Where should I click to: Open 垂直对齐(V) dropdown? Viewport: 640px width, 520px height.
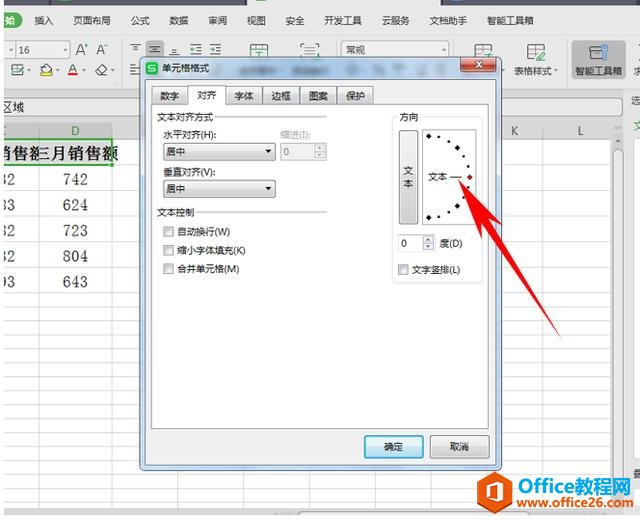click(219, 189)
